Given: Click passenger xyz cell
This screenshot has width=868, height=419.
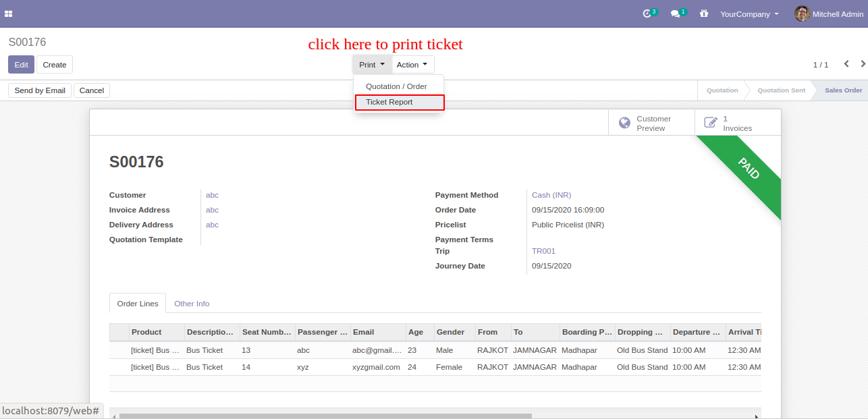Looking at the screenshot, I should tap(323, 367).
